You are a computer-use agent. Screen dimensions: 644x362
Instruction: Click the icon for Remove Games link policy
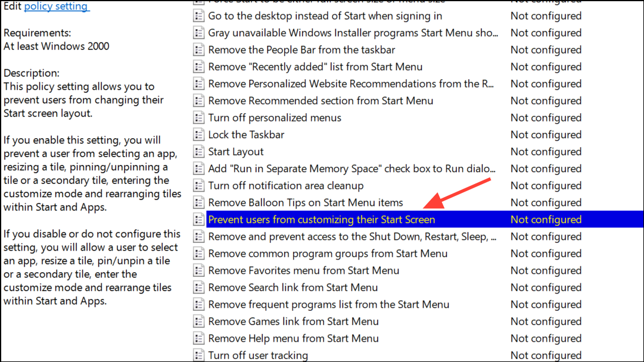pyautogui.click(x=199, y=322)
